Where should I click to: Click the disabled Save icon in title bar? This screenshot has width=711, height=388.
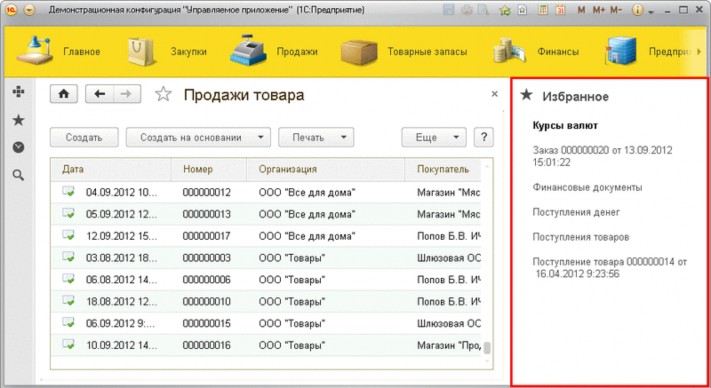(x=449, y=10)
